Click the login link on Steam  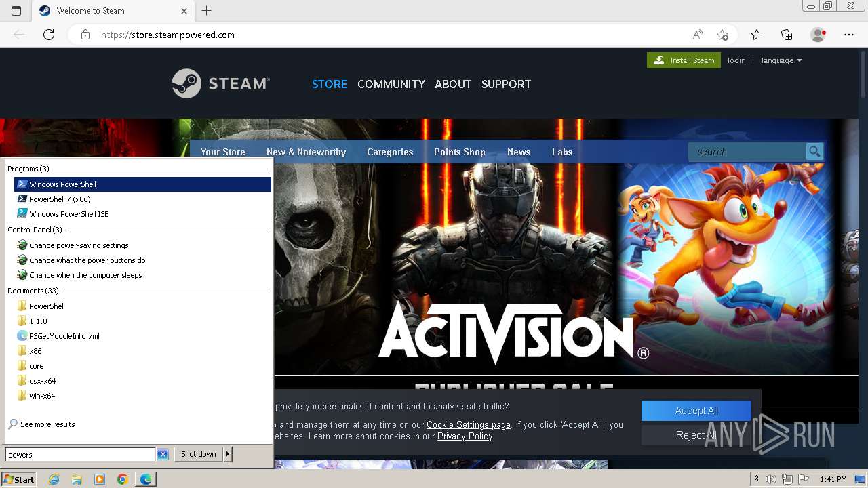tap(736, 60)
